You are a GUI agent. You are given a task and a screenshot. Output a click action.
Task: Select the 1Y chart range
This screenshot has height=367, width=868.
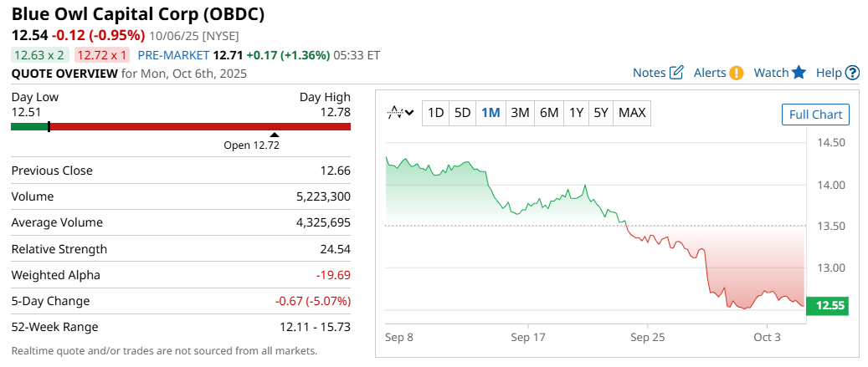pos(576,113)
